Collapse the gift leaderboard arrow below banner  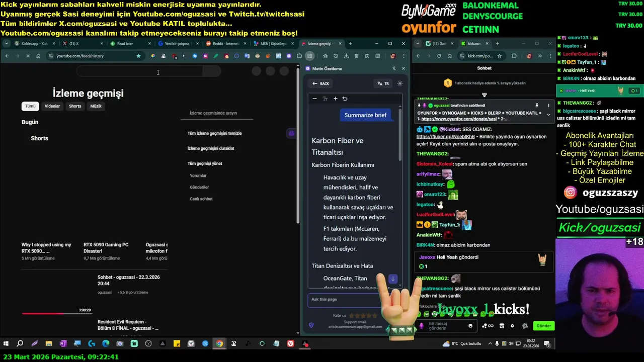point(485,95)
